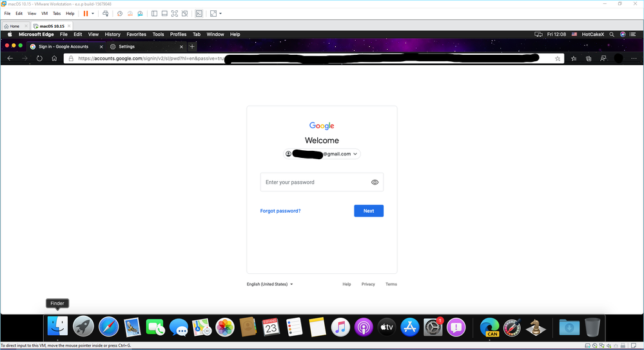Image resolution: width=644 pixels, height=350 pixels.
Task: Expand VMware power options arrow
Action: (x=93, y=14)
